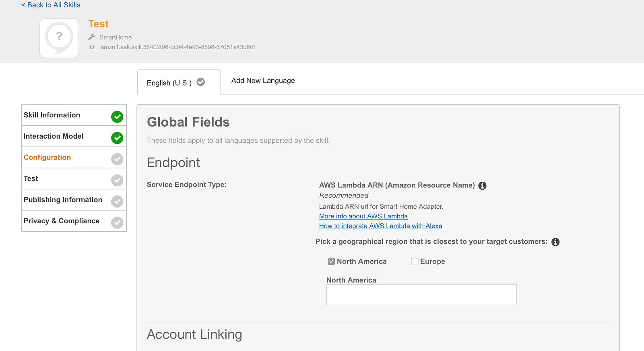Image resolution: width=644 pixels, height=351 pixels.
Task: Click green checkmark next to Interaction Model
Action: (x=117, y=138)
